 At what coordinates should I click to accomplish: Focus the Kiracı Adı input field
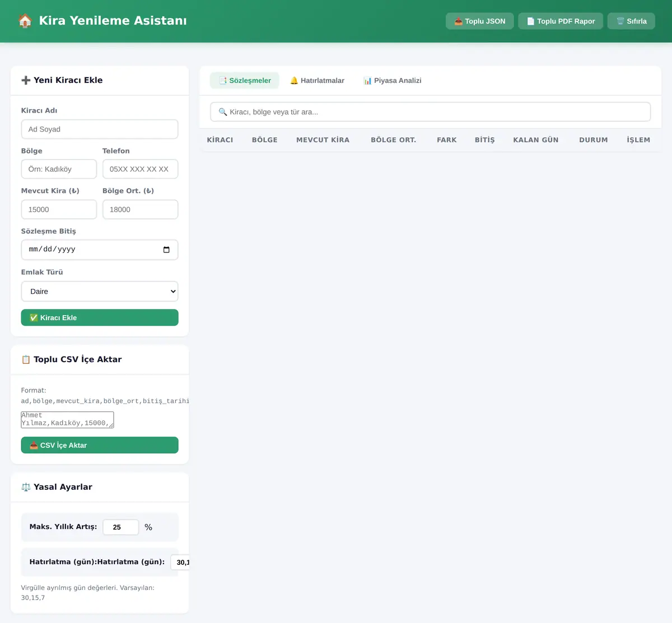coord(100,129)
